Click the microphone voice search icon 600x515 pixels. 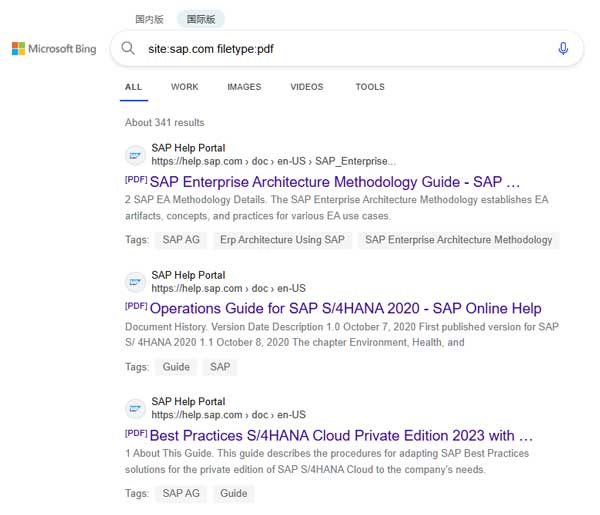563,48
